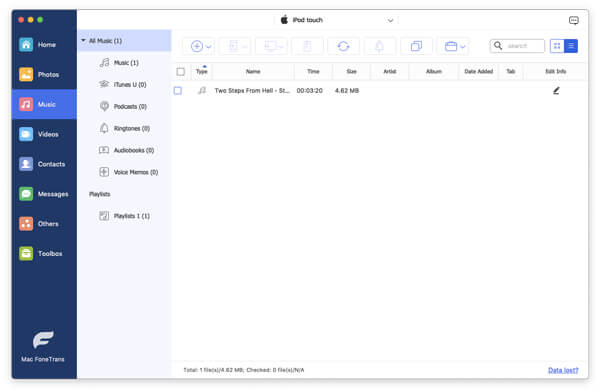Image resolution: width=600 pixels, height=392 pixels.
Task: Switch to list view mode
Action: click(x=571, y=46)
